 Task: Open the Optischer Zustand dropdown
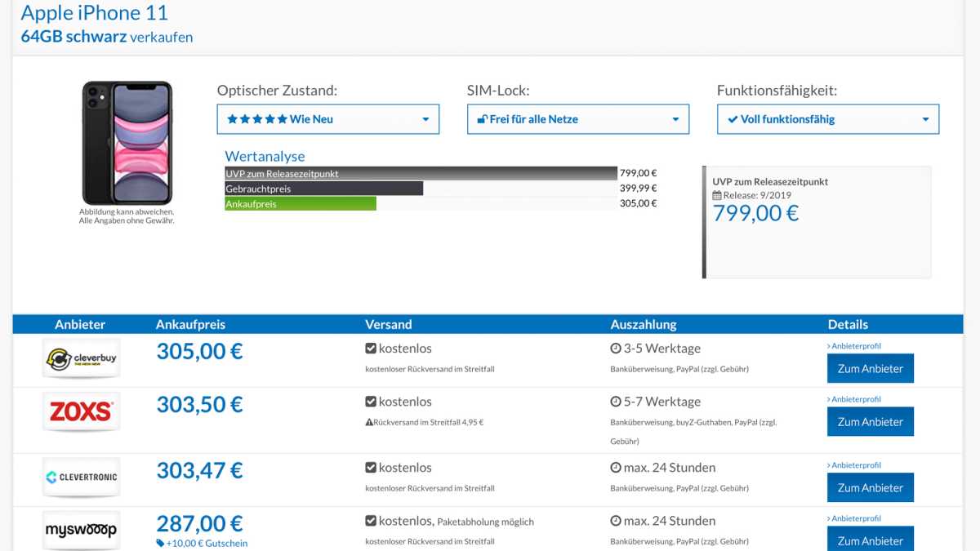[x=328, y=119]
